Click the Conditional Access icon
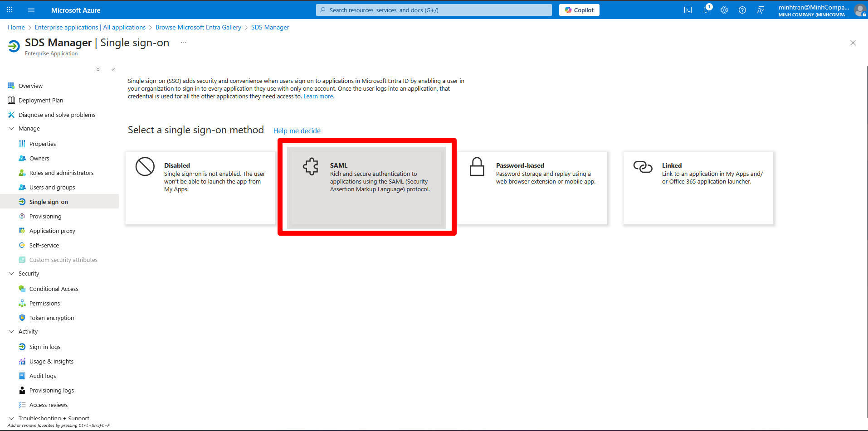This screenshot has width=868, height=431. click(x=22, y=289)
